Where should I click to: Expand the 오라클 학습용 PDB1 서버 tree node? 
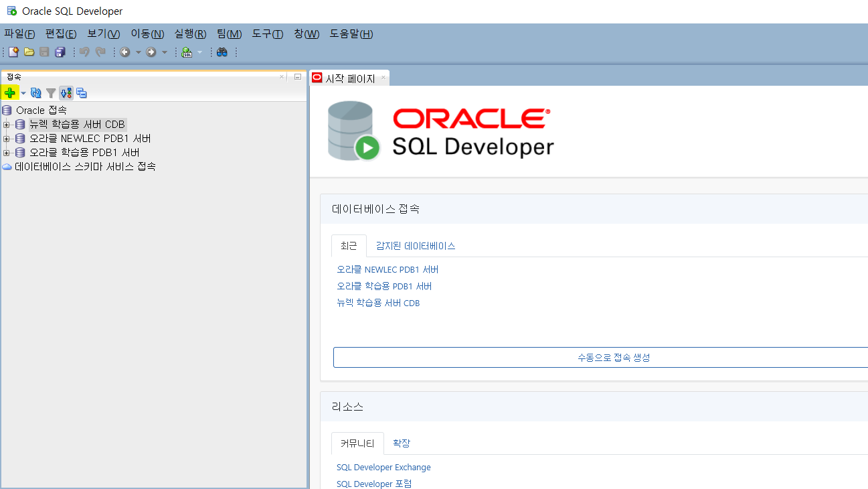coord(7,153)
